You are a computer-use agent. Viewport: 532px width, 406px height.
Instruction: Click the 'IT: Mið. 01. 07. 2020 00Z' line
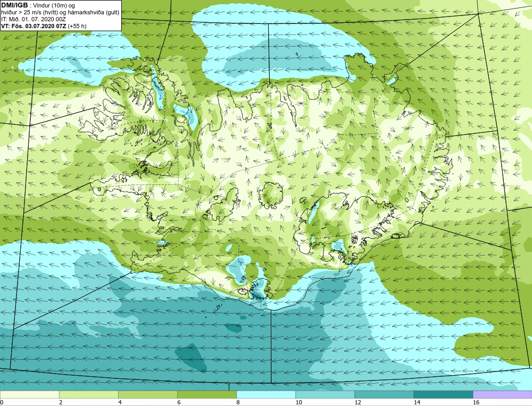click(x=33, y=19)
